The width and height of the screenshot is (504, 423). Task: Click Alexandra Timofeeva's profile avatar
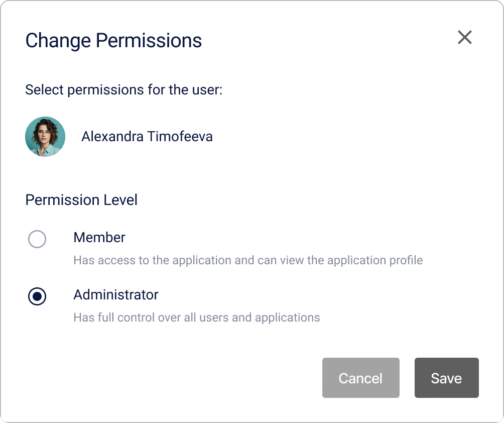(45, 136)
